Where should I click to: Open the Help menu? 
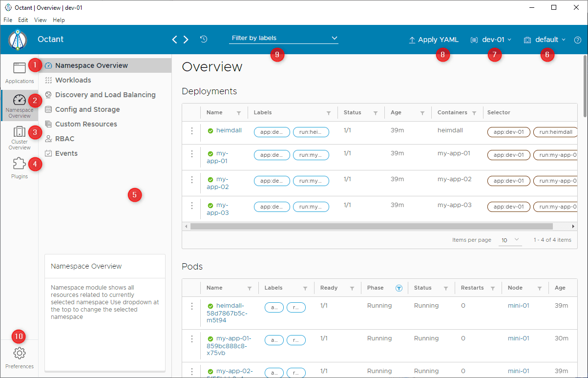59,20
